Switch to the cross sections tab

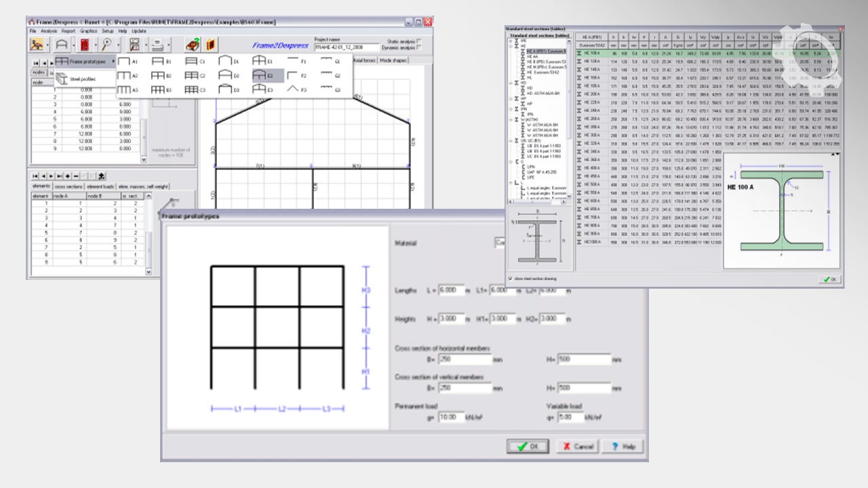pos(68,186)
